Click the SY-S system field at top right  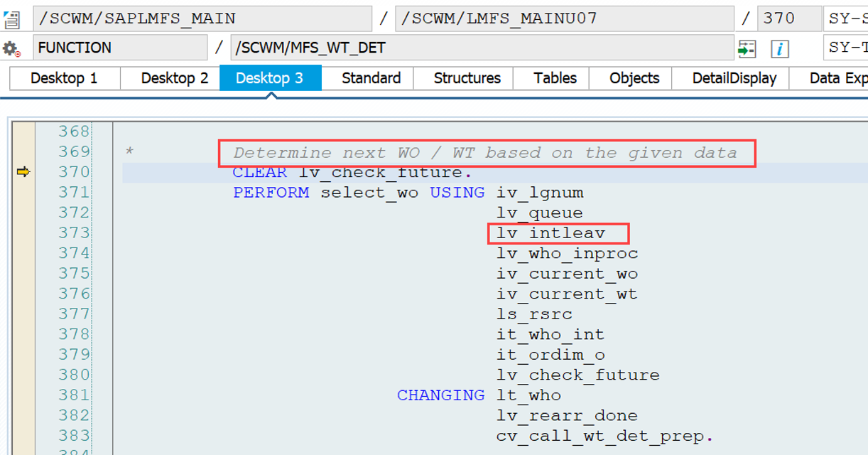click(846, 18)
